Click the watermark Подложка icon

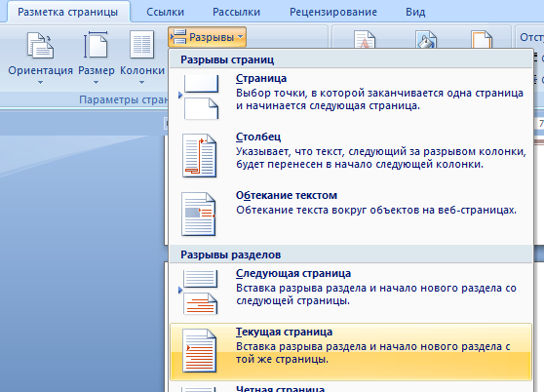pos(365,39)
